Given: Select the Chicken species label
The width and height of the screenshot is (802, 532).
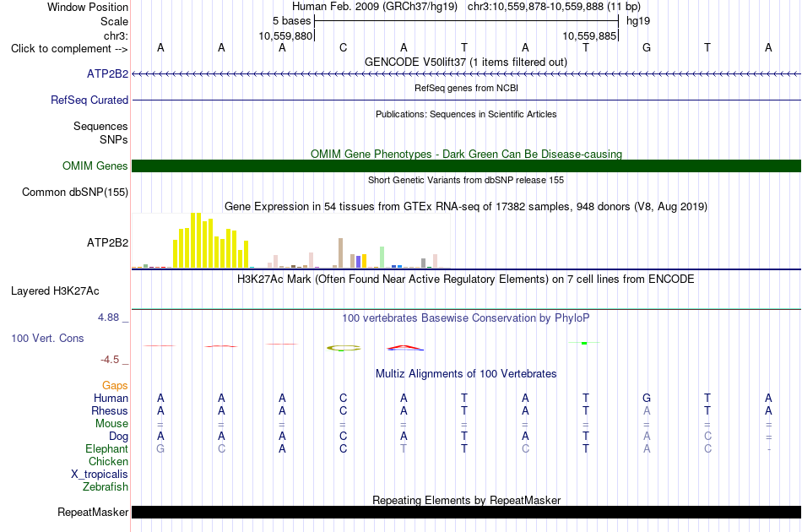Looking at the screenshot, I should click(x=108, y=461).
